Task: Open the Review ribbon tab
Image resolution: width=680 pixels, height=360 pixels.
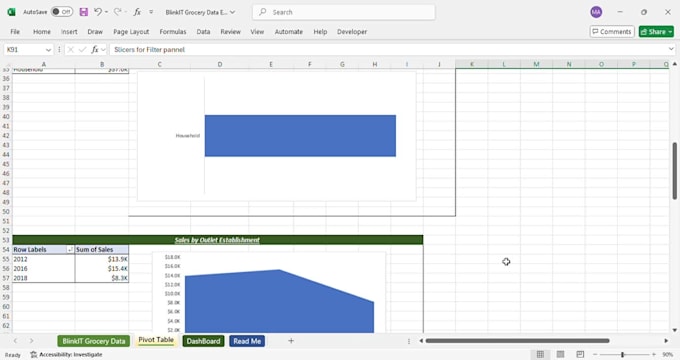Action: coord(230,32)
